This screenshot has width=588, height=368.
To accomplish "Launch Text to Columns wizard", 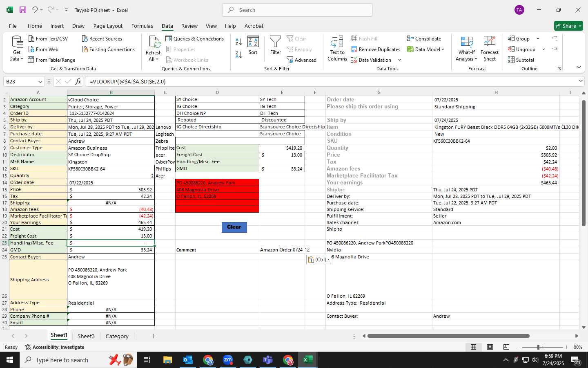I will [337, 49].
